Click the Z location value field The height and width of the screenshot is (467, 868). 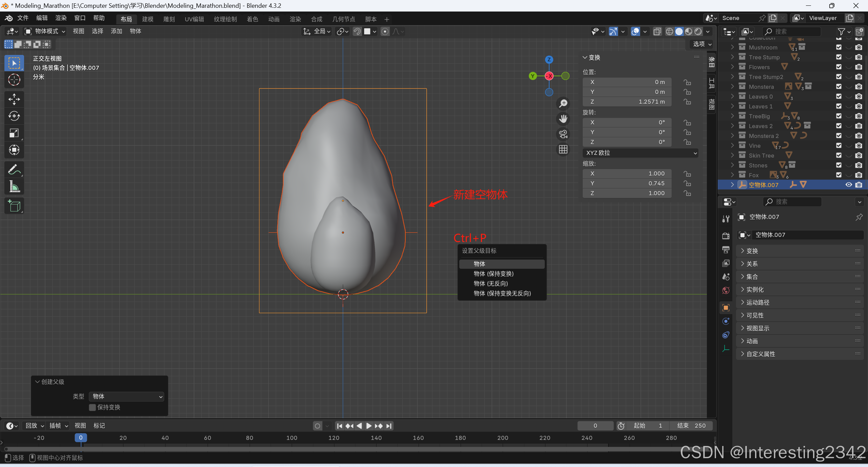(627, 102)
